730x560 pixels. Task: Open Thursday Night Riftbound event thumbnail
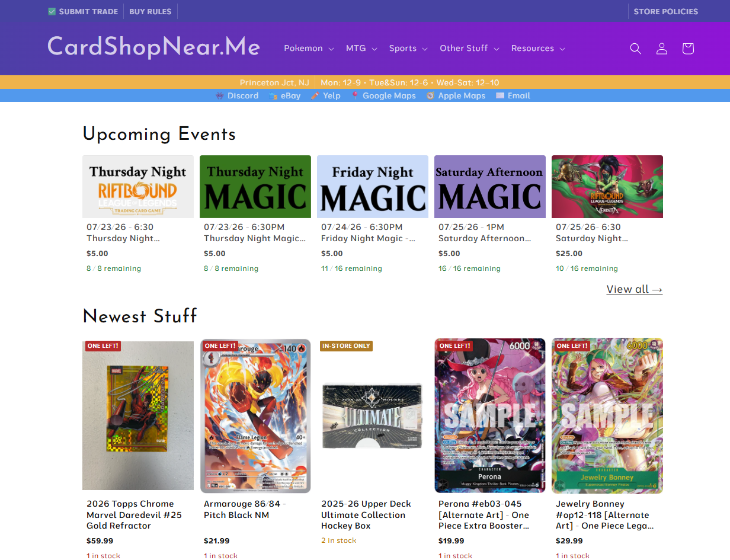click(138, 187)
